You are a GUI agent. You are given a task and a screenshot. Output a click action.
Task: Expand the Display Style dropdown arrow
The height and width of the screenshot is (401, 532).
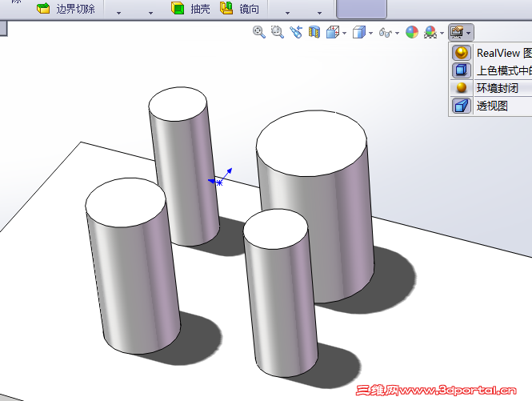pos(371,34)
